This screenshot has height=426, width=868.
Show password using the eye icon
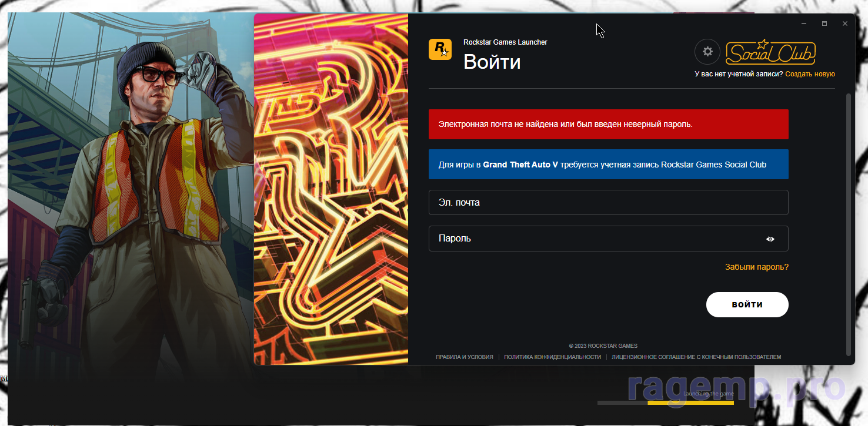[x=770, y=239]
